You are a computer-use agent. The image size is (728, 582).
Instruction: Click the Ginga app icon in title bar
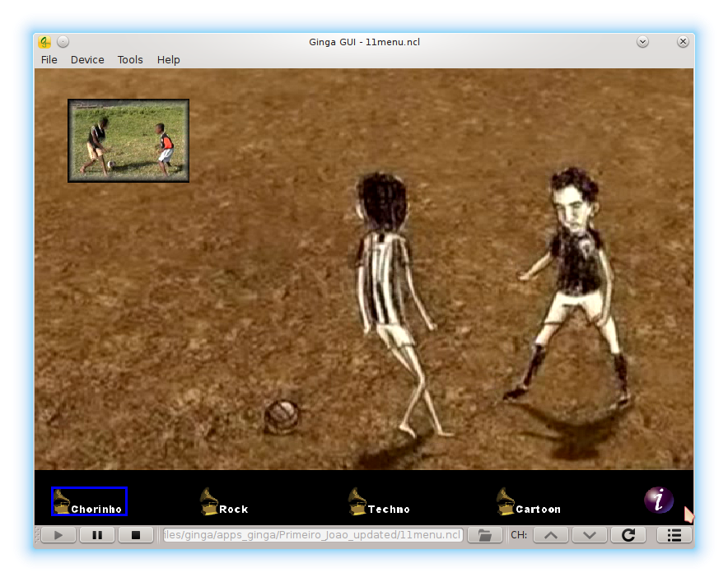click(x=44, y=42)
